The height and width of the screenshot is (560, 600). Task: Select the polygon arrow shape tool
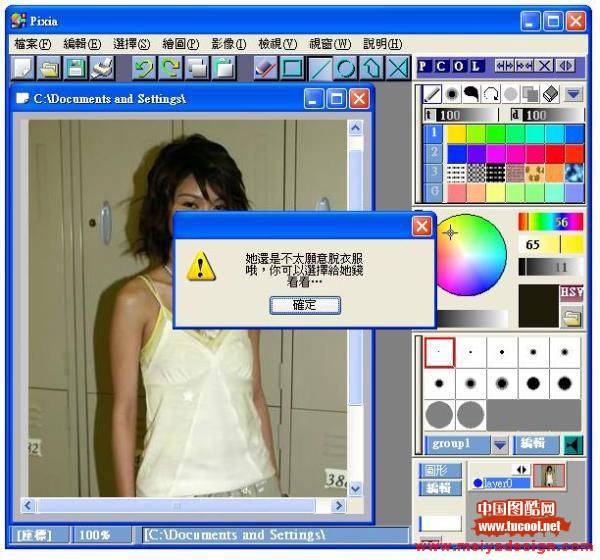[x=372, y=68]
